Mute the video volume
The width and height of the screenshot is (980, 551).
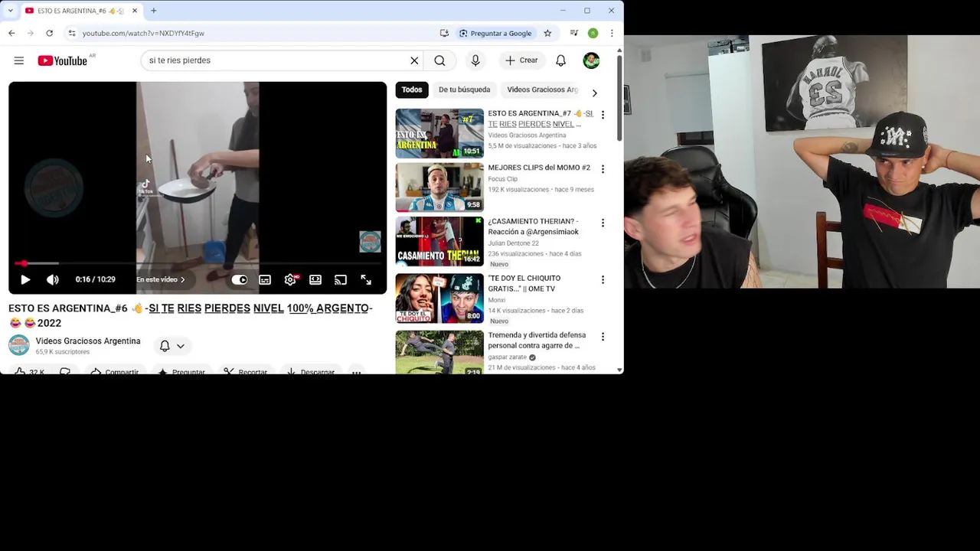[52, 280]
